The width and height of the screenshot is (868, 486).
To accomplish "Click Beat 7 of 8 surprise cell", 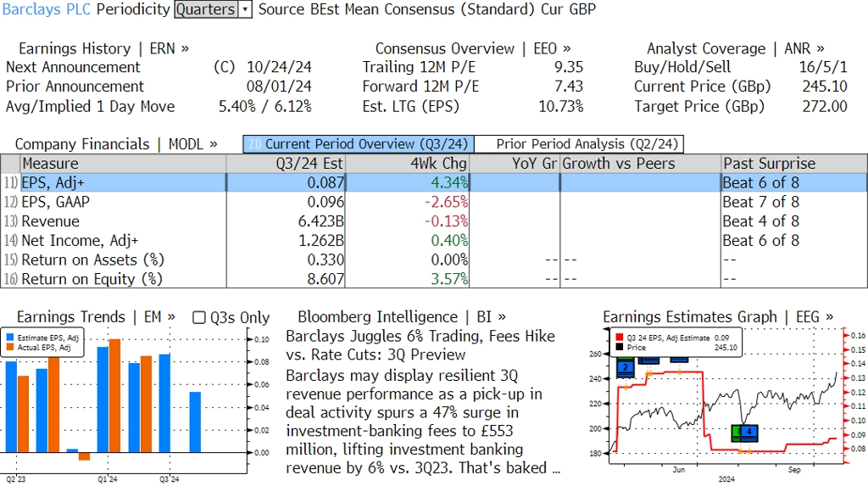I will 761,202.
